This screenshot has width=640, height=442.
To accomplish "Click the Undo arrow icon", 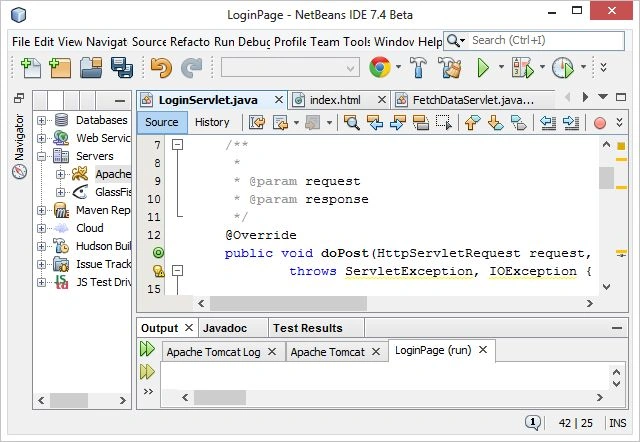I will 161,68.
